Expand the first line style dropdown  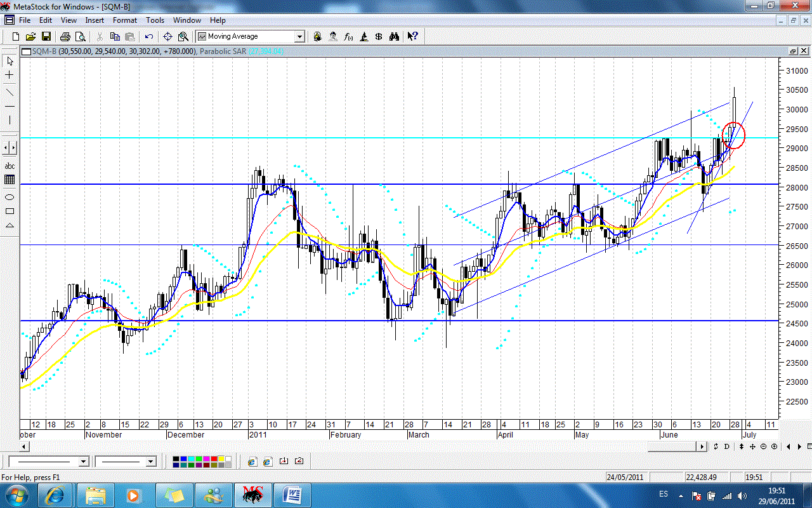pyautogui.click(x=83, y=462)
